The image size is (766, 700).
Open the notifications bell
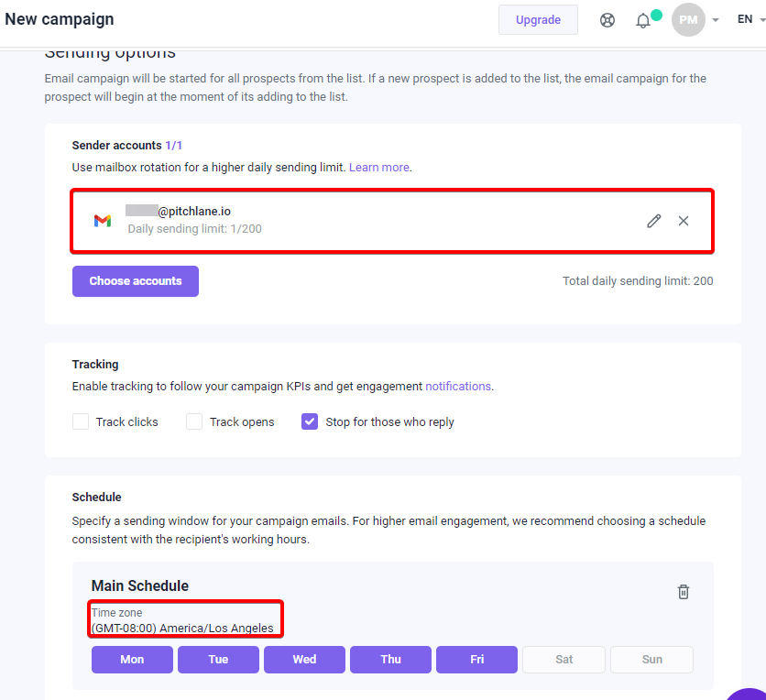[643, 20]
